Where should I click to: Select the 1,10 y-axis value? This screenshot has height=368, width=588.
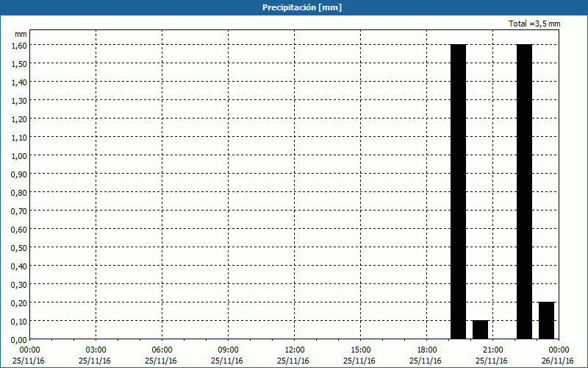19,137
